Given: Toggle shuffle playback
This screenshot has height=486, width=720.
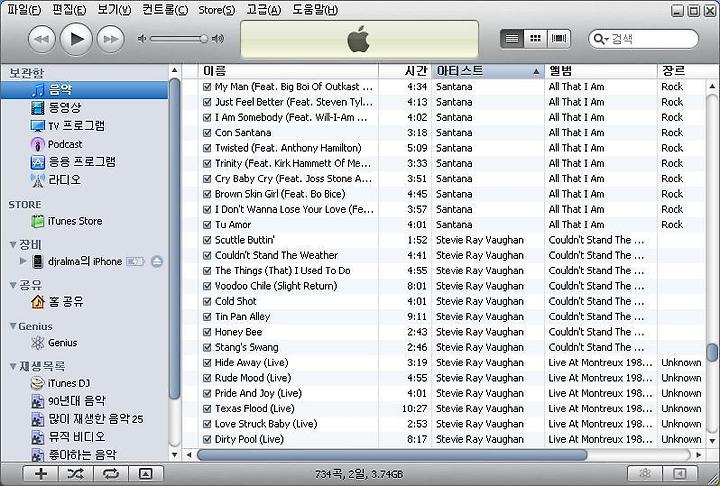Looking at the screenshot, I should point(75,474).
